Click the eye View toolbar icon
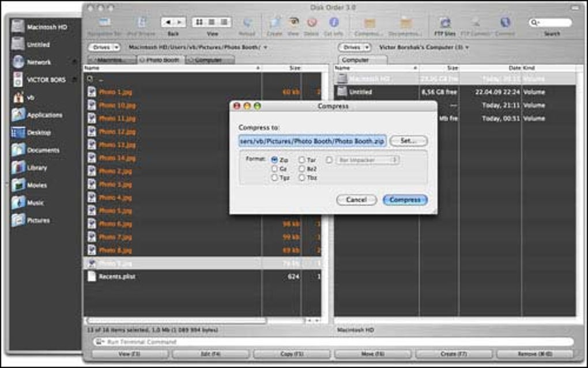The height and width of the screenshot is (368, 588). pyautogui.click(x=293, y=22)
